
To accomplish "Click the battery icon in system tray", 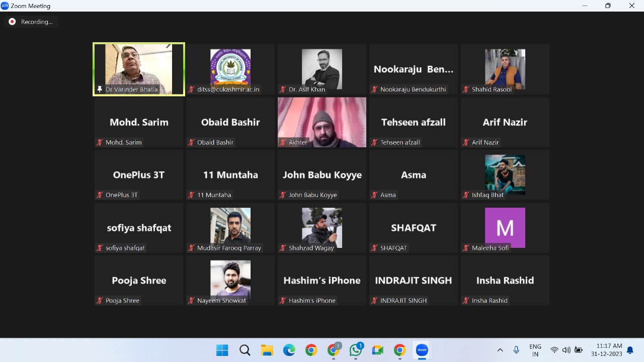I will pyautogui.click(x=579, y=350).
